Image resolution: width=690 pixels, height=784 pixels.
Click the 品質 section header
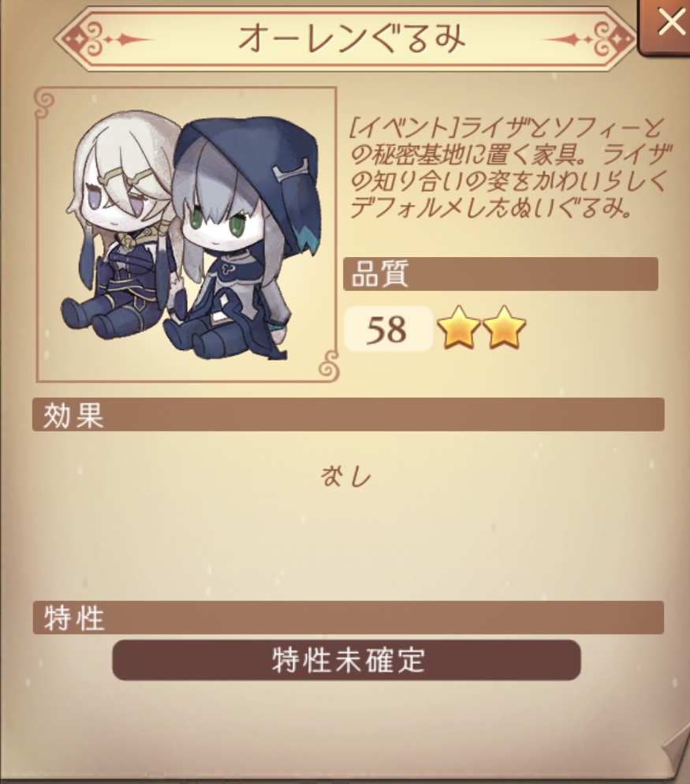pyautogui.click(x=501, y=274)
